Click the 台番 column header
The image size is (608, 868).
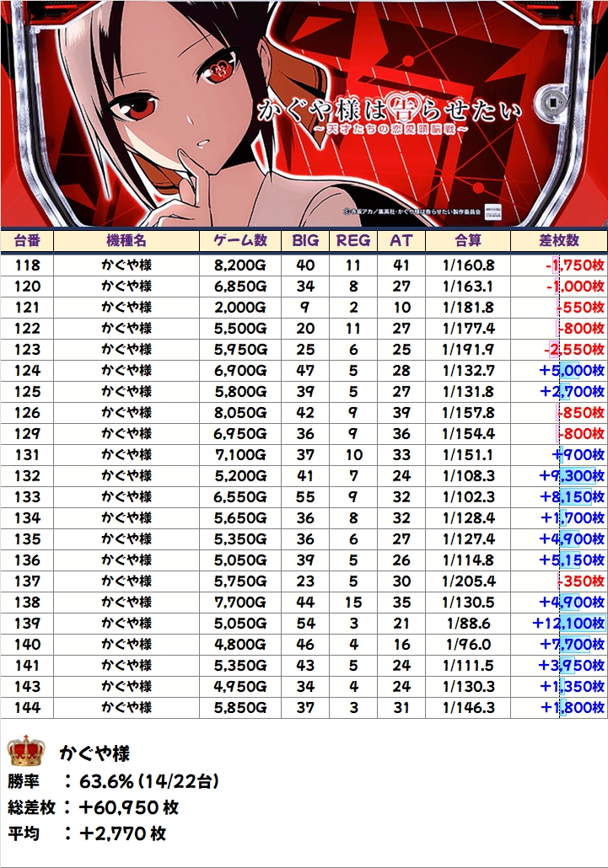coord(27,241)
